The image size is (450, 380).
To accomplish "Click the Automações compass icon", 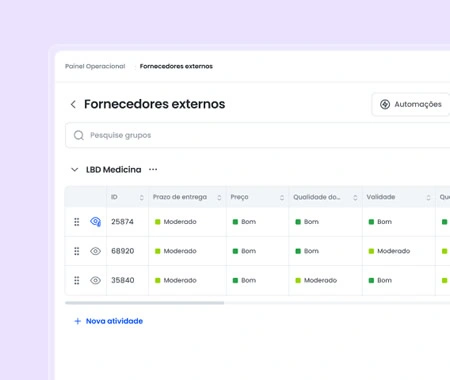I will coord(385,104).
